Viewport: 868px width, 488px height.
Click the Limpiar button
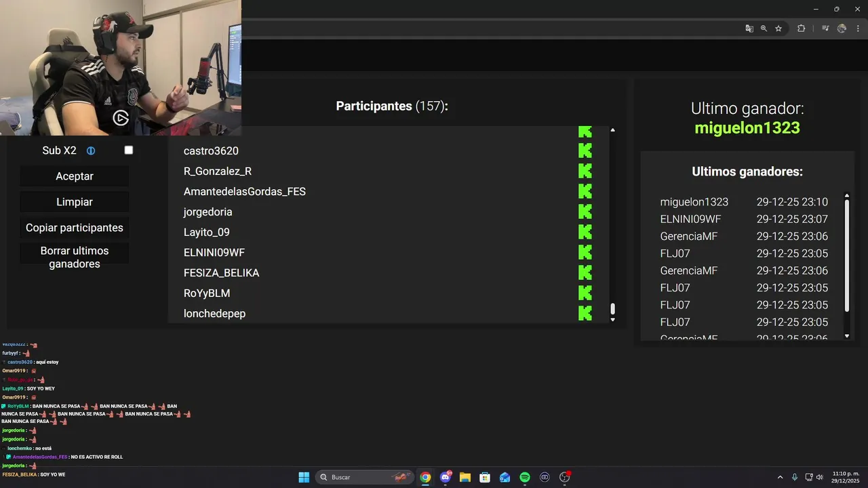click(x=75, y=202)
